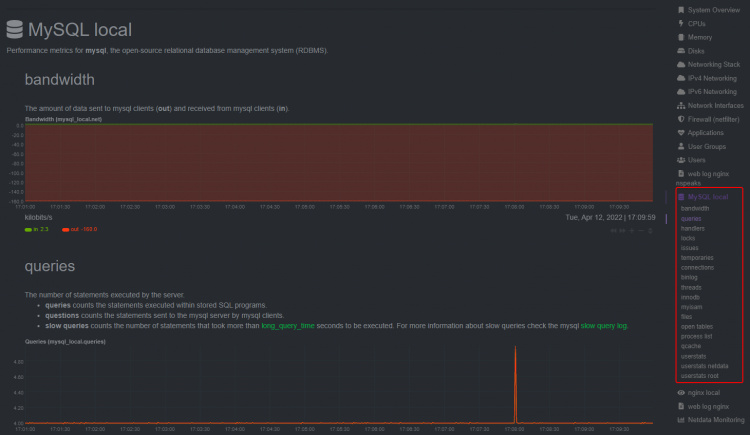The image size is (750, 435).
Task: Open the slow query log link
Action: point(605,325)
